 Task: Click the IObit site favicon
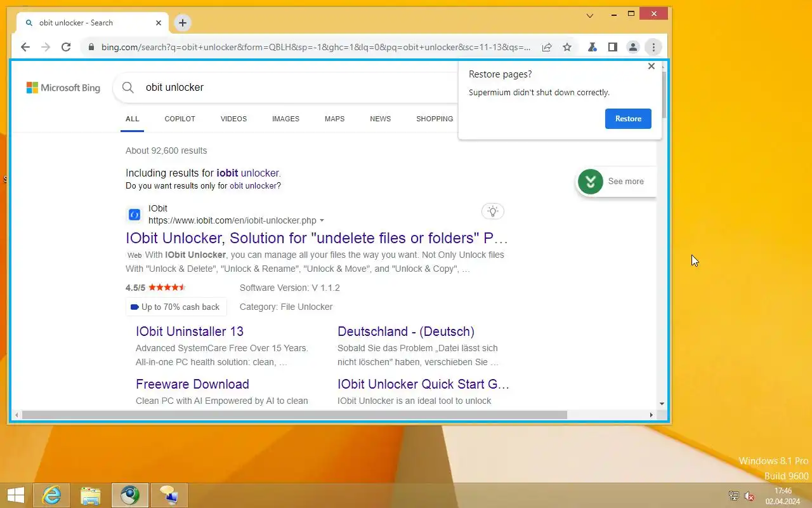pos(134,215)
